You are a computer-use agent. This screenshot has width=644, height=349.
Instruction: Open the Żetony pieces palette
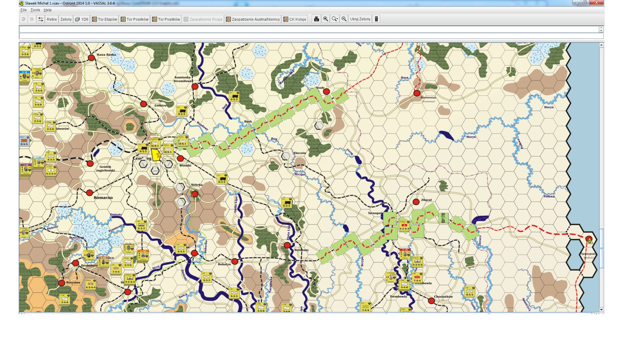tap(66, 19)
